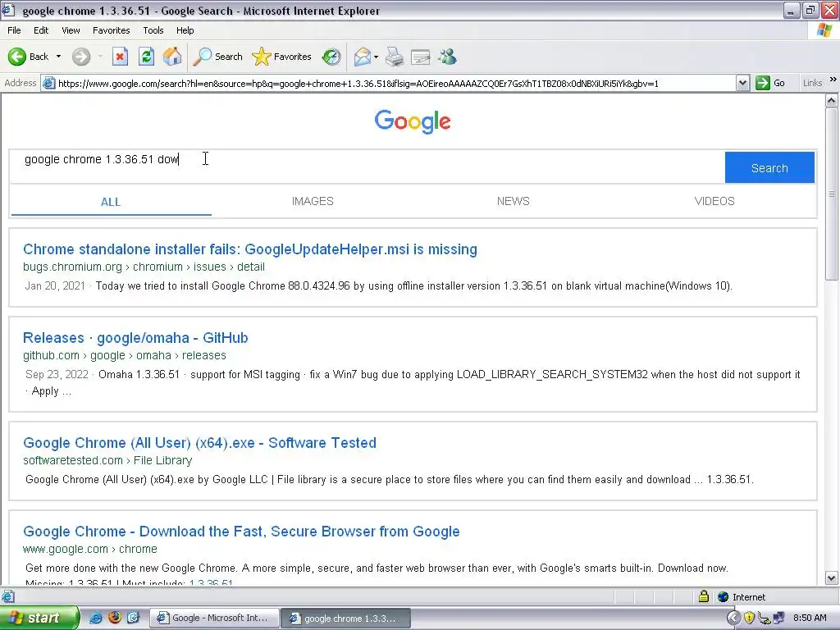Click the network connection tray icon
The width and height of the screenshot is (840, 630).
[778, 619]
